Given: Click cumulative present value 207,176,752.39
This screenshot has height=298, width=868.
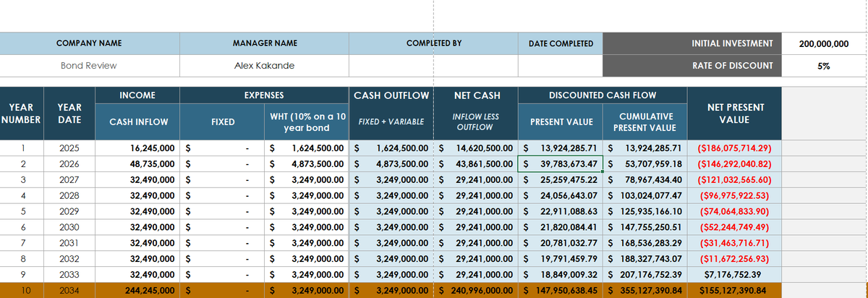Looking at the screenshot, I should [x=644, y=274].
